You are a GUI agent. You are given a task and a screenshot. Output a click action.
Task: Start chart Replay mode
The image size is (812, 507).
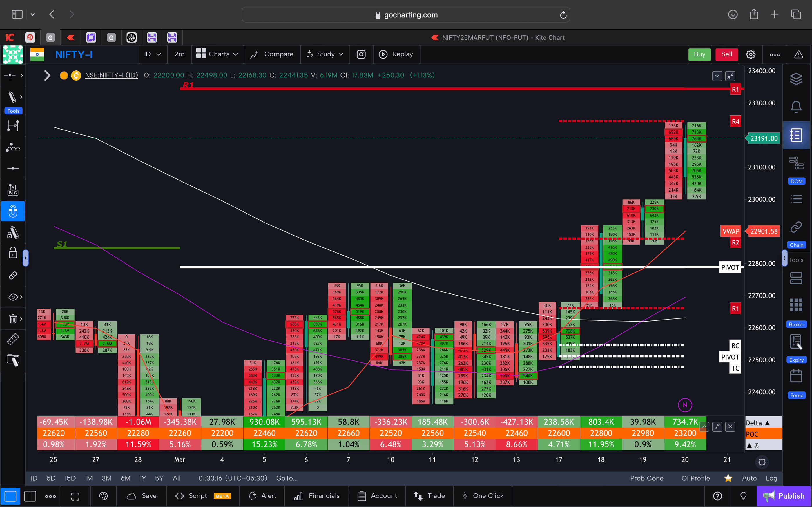(397, 54)
